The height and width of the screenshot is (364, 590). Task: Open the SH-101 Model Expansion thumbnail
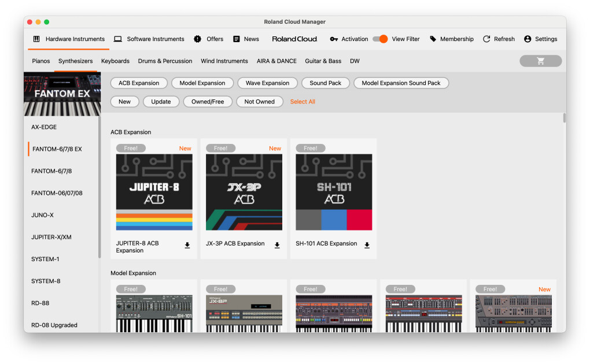(x=154, y=313)
